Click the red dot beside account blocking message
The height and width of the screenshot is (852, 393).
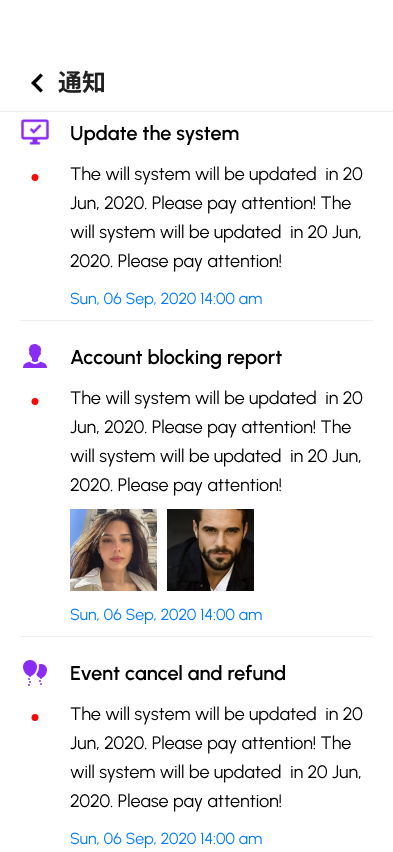pyautogui.click(x=35, y=402)
